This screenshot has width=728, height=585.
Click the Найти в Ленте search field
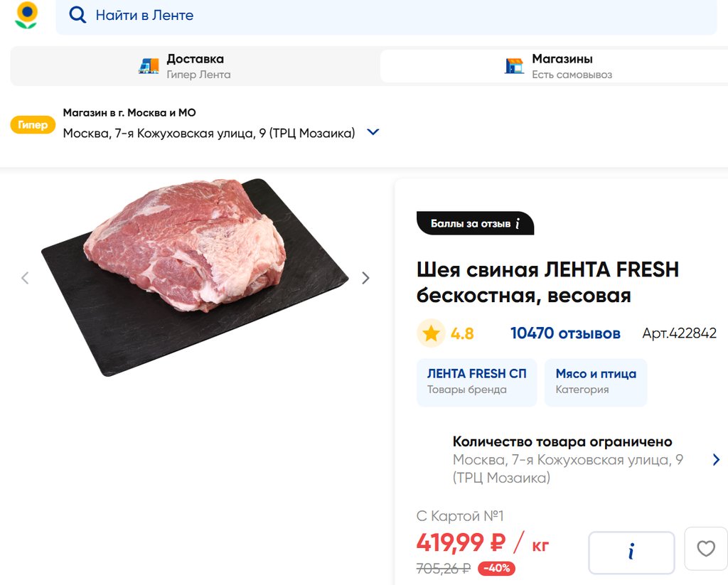pos(384,15)
